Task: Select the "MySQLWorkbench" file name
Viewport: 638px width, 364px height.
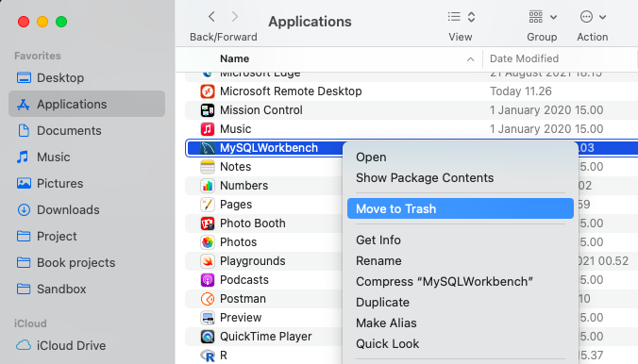Action: pyautogui.click(x=269, y=148)
